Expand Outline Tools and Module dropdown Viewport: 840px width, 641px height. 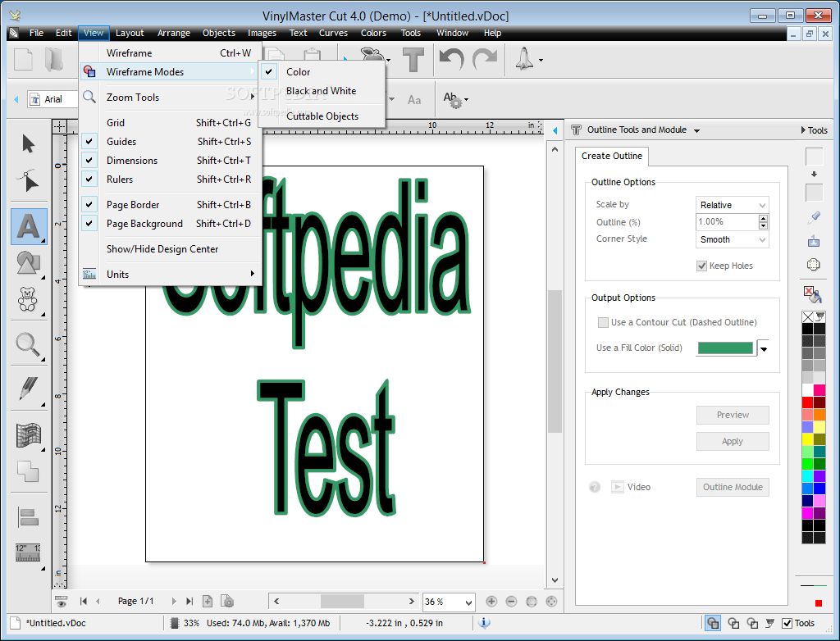coord(696,130)
